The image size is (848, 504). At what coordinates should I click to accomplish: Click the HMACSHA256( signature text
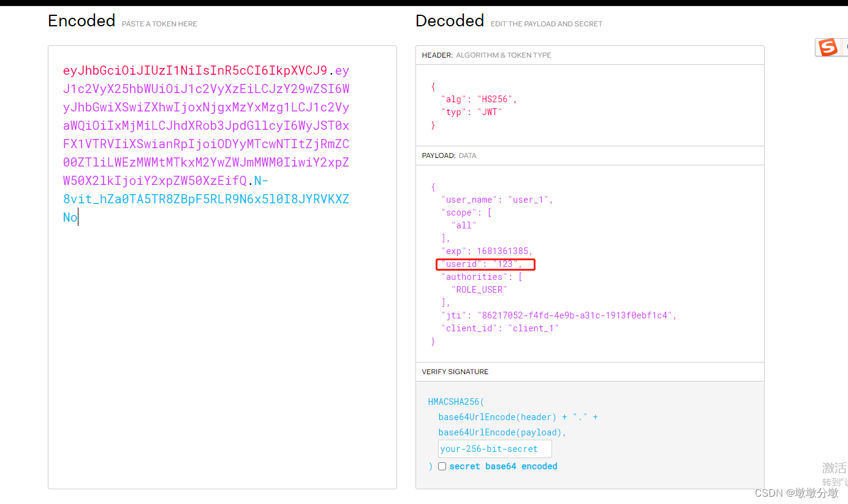(x=456, y=402)
